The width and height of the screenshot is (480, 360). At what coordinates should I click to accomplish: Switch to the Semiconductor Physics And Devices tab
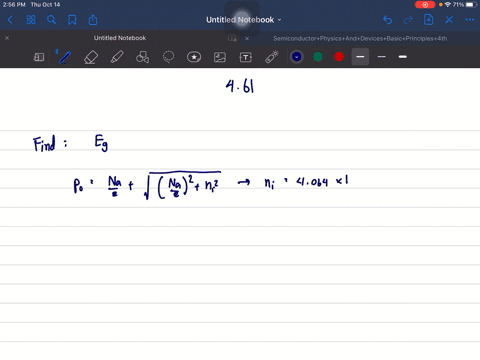tap(360, 38)
